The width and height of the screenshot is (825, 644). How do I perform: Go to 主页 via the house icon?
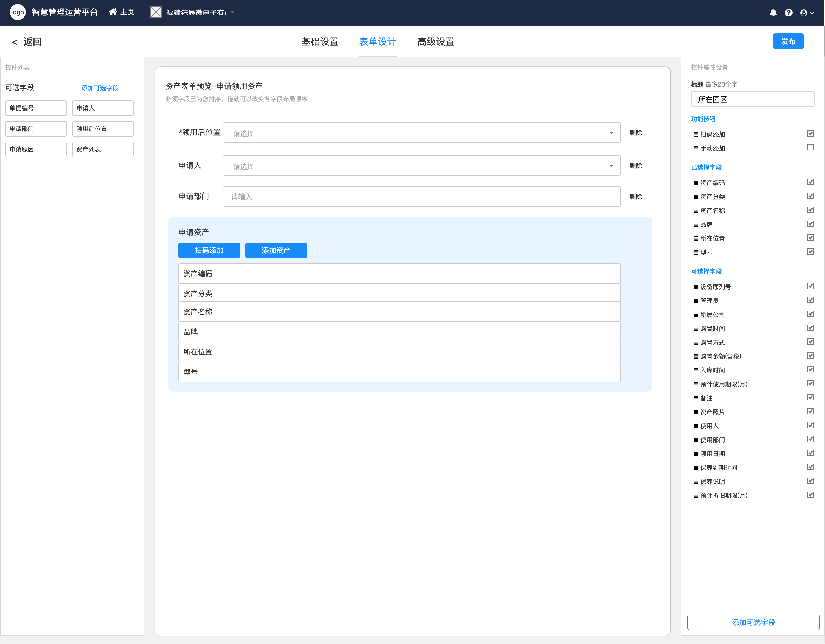pyautogui.click(x=113, y=12)
